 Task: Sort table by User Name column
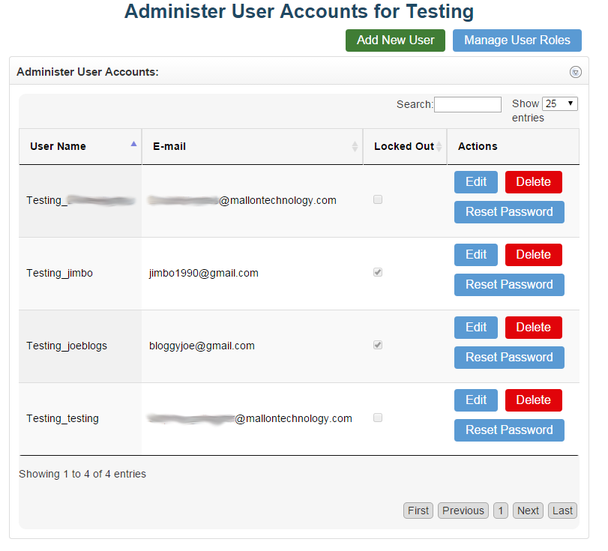80,146
